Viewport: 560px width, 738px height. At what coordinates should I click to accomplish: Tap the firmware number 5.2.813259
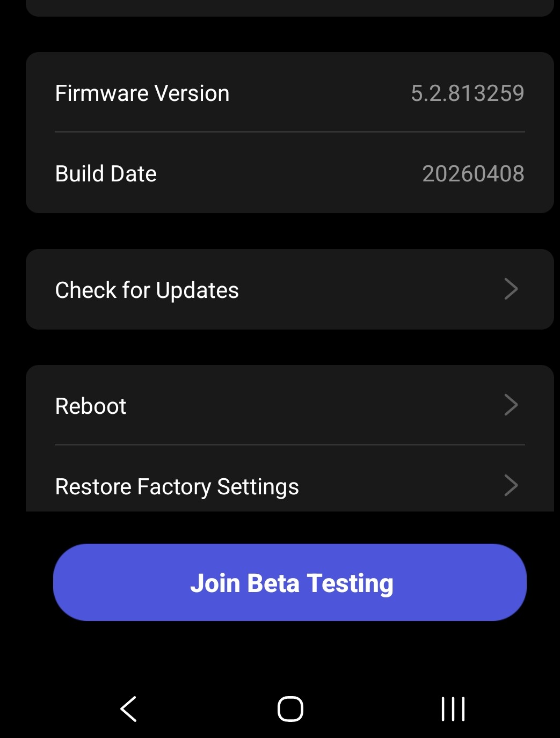click(467, 93)
